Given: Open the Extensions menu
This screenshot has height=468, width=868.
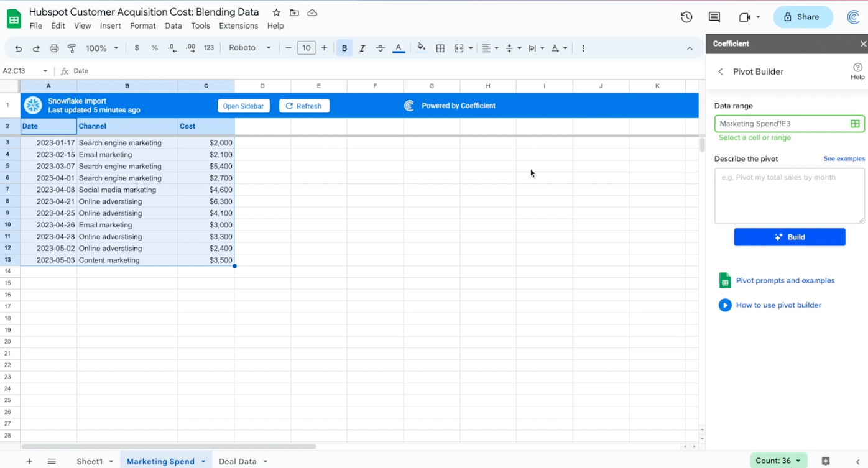Looking at the screenshot, I should click(x=239, y=25).
